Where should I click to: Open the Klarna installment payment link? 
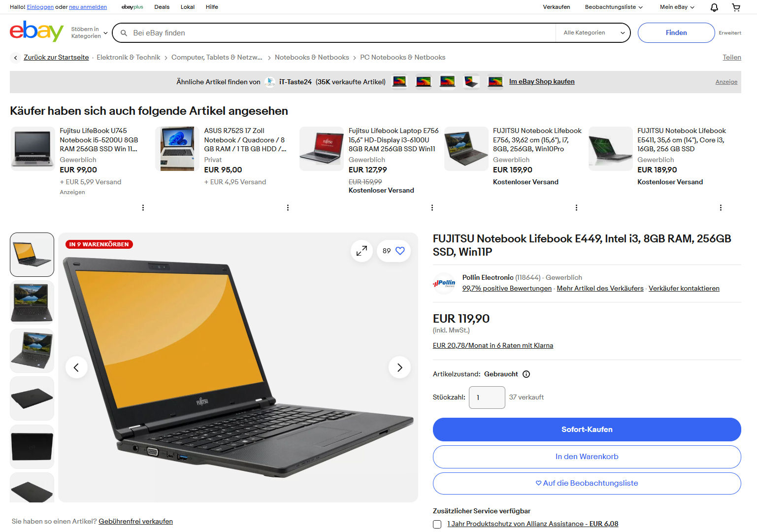pyautogui.click(x=493, y=345)
